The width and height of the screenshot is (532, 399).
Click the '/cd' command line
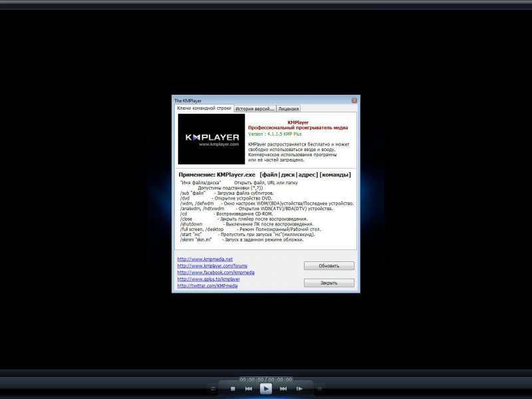point(226,213)
